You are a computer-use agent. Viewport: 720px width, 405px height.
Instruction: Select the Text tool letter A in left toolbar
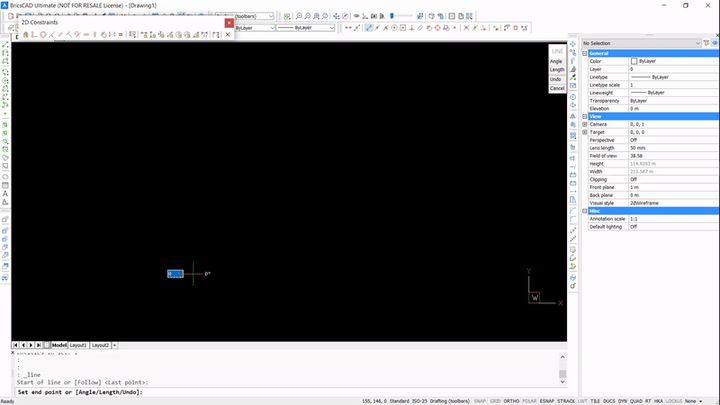(x=5, y=194)
